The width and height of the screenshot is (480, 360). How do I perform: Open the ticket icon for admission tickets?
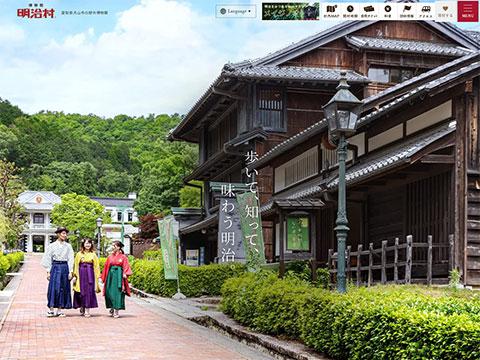[x=369, y=11]
